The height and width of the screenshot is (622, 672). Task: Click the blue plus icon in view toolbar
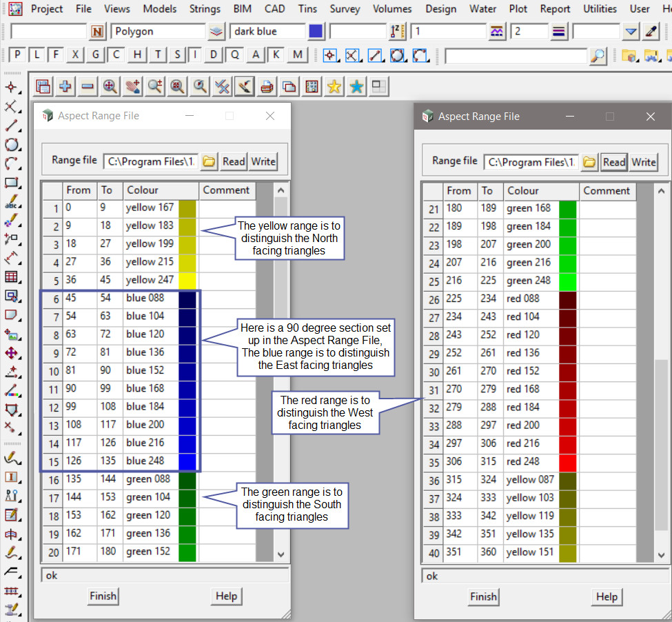[65, 86]
